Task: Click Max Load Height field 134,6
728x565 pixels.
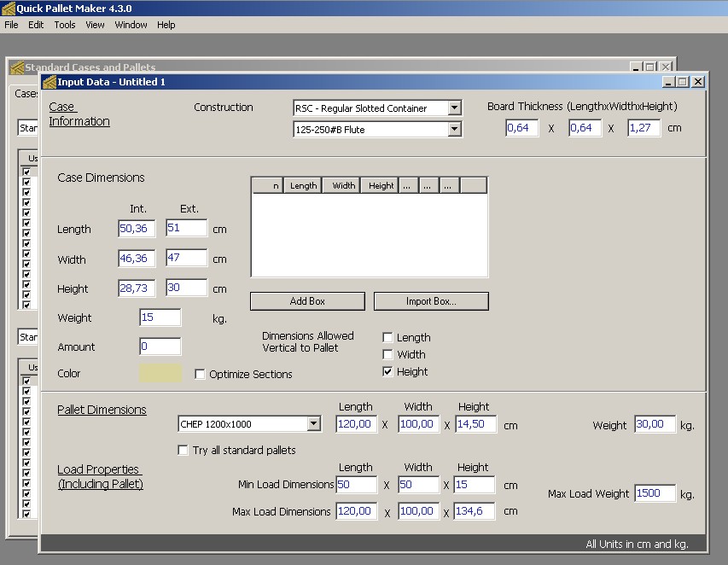Action: pyautogui.click(x=475, y=511)
